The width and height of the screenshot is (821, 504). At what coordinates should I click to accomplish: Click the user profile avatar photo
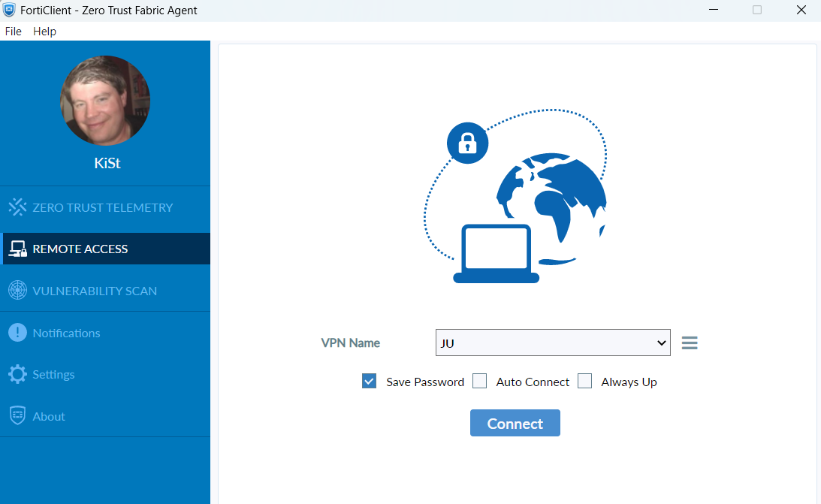point(105,101)
